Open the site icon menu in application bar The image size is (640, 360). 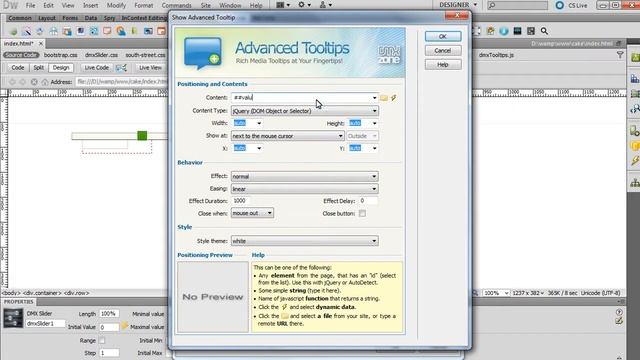click(325, 5)
